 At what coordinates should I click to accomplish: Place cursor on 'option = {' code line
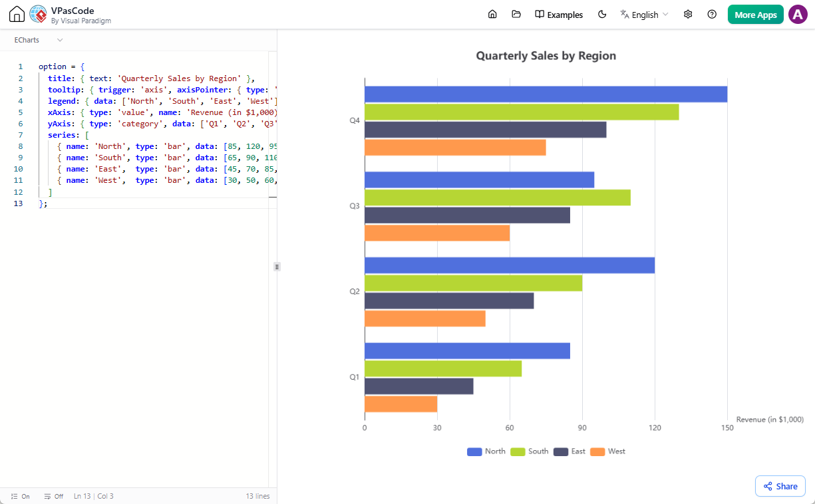click(62, 66)
